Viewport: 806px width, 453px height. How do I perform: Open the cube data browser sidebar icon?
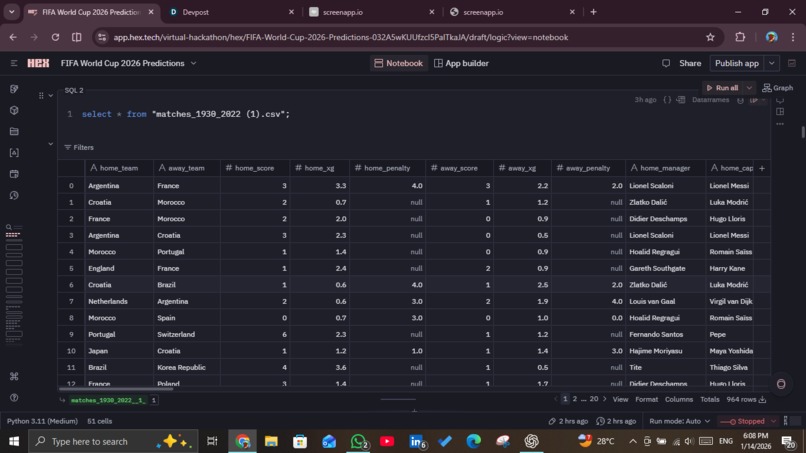tap(14, 111)
